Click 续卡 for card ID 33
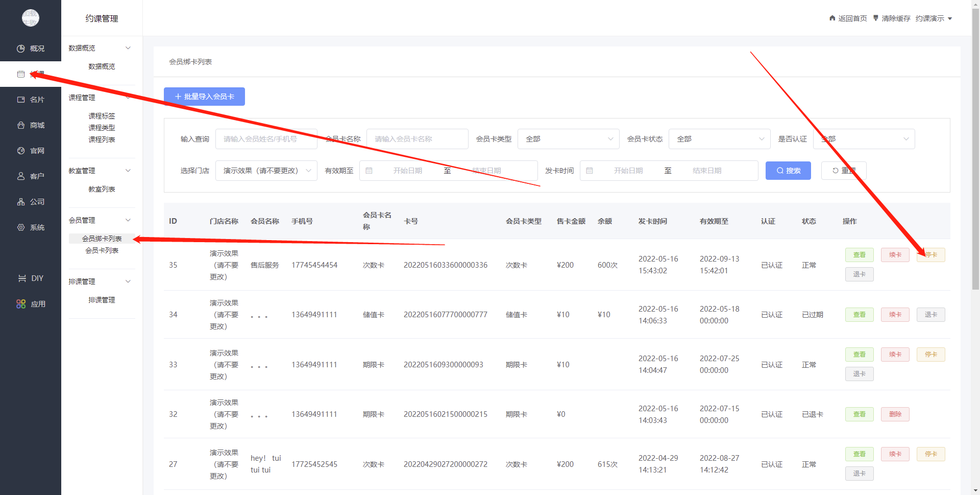The height and width of the screenshot is (495, 980). tap(895, 355)
